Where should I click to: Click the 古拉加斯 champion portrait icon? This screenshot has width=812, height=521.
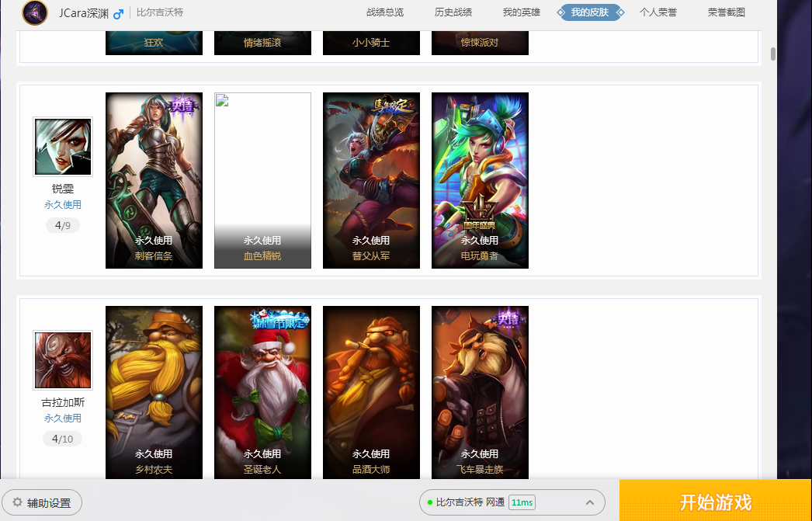click(x=63, y=360)
